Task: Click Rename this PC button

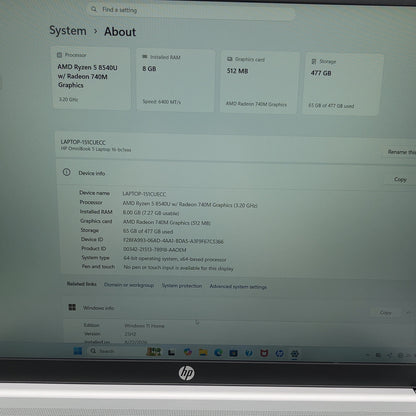Action: tap(401, 152)
